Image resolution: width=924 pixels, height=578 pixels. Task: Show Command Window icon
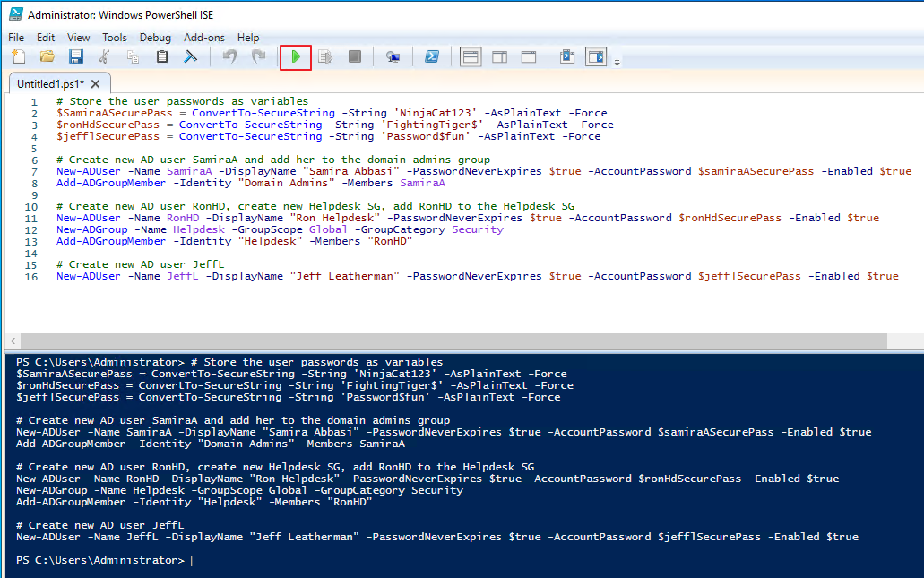click(x=567, y=56)
